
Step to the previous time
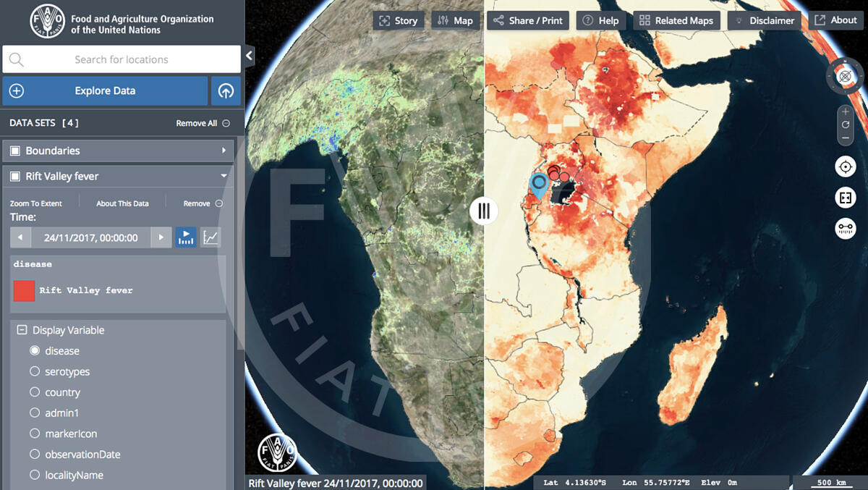20,237
